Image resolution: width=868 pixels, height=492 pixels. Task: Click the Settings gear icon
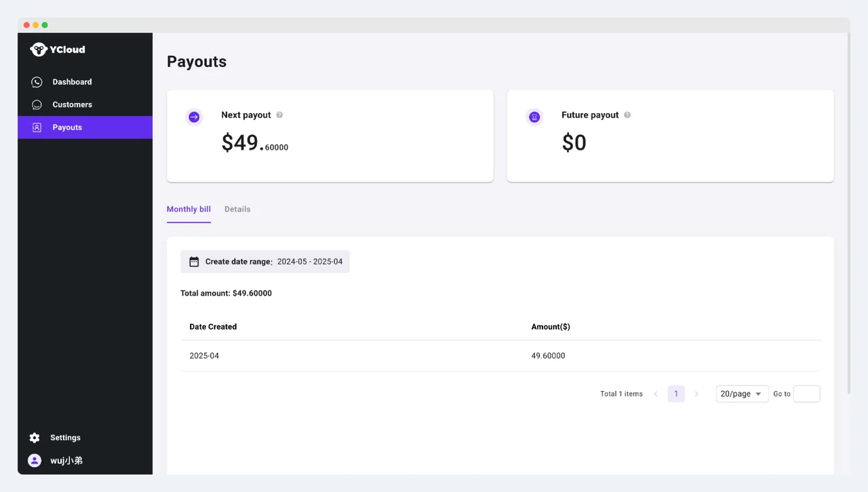pos(35,438)
